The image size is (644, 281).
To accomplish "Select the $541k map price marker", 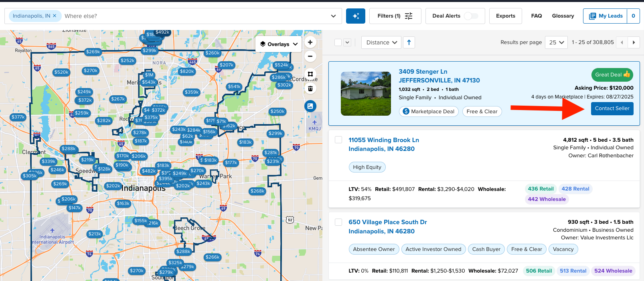I will 234,87.
